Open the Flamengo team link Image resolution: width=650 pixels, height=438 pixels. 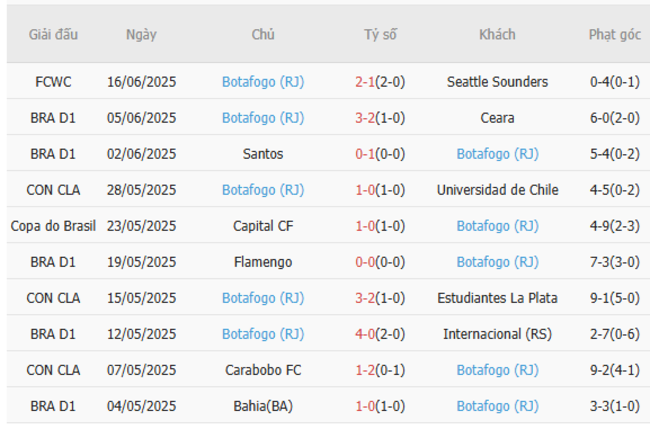pyautogui.click(x=263, y=262)
